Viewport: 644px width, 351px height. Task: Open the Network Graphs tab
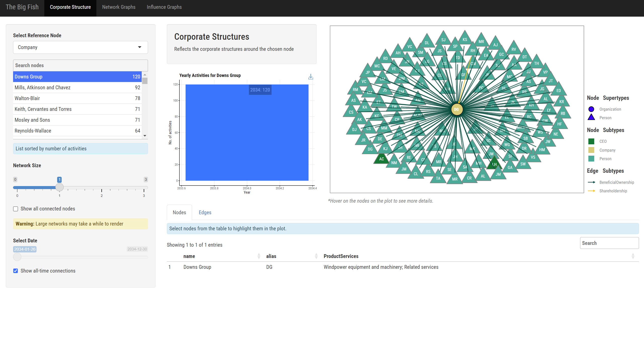pyautogui.click(x=119, y=7)
